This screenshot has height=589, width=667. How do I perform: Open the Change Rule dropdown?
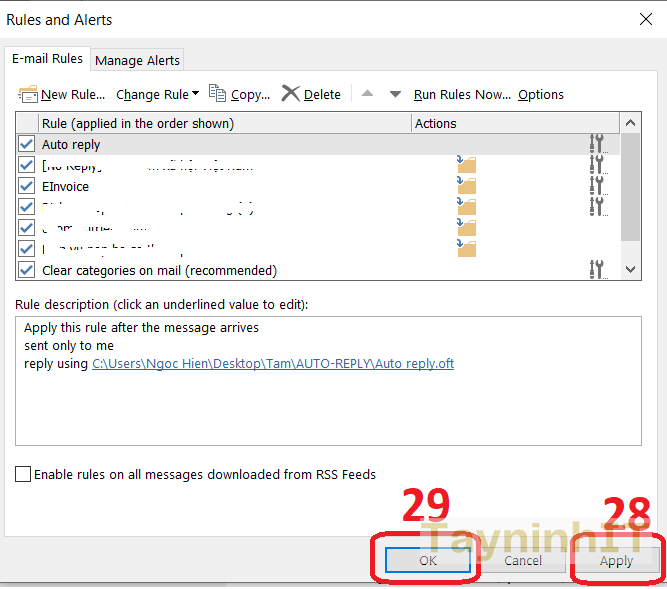pyautogui.click(x=157, y=94)
